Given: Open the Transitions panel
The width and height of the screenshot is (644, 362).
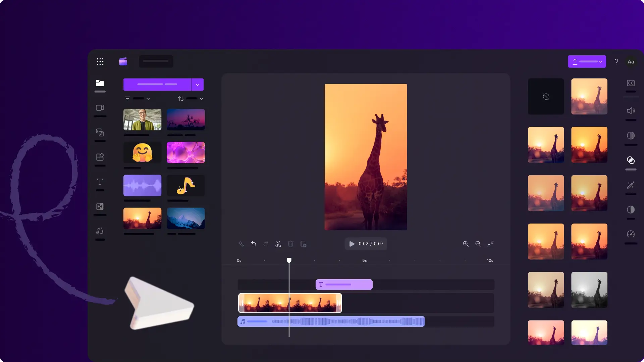Looking at the screenshot, I should pyautogui.click(x=100, y=206).
